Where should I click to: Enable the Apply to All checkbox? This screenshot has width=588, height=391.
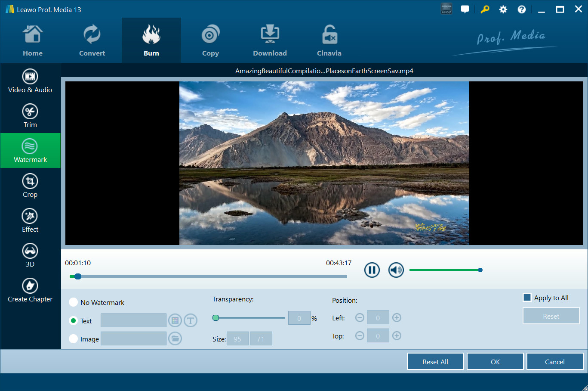[x=527, y=298]
